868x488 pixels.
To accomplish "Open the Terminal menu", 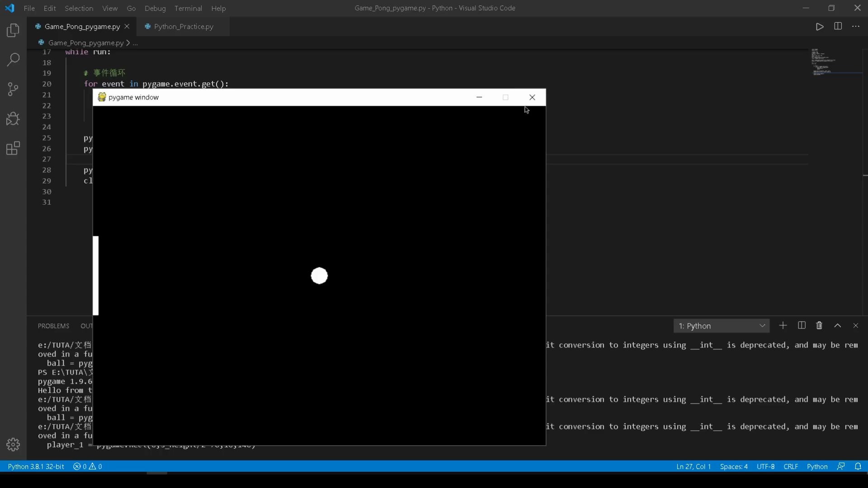I will click(x=188, y=8).
